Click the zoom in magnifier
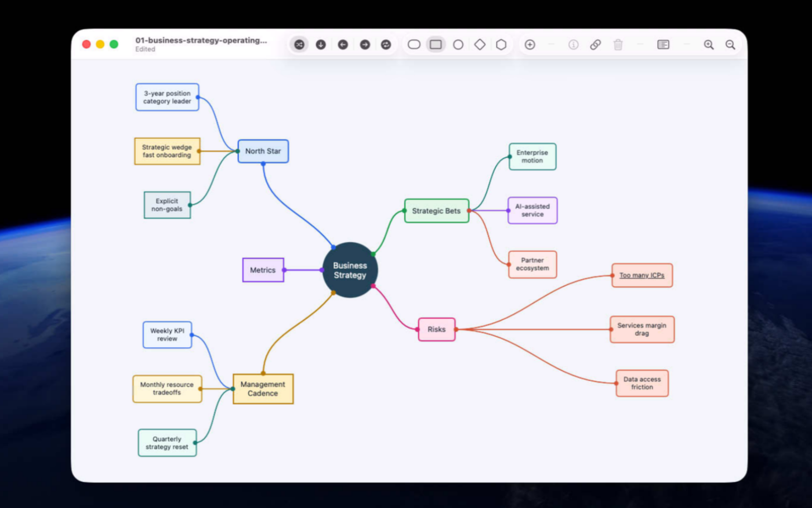 [709, 45]
